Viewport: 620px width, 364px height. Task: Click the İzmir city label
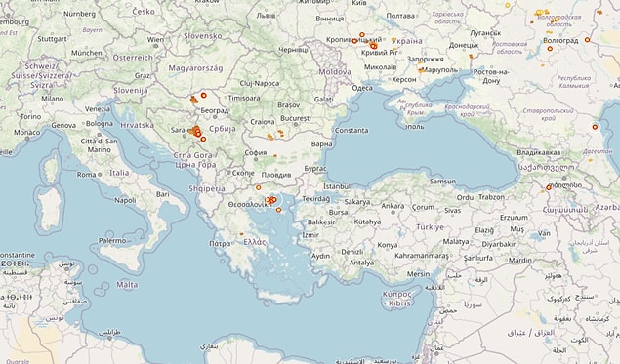[x=310, y=235]
